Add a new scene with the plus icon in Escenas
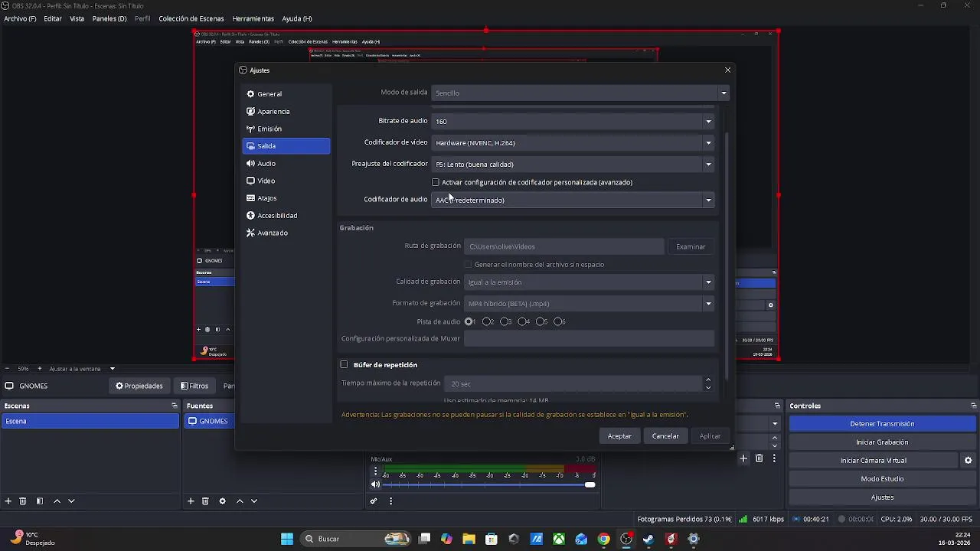This screenshot has height=551, width=980. (8, 501)
